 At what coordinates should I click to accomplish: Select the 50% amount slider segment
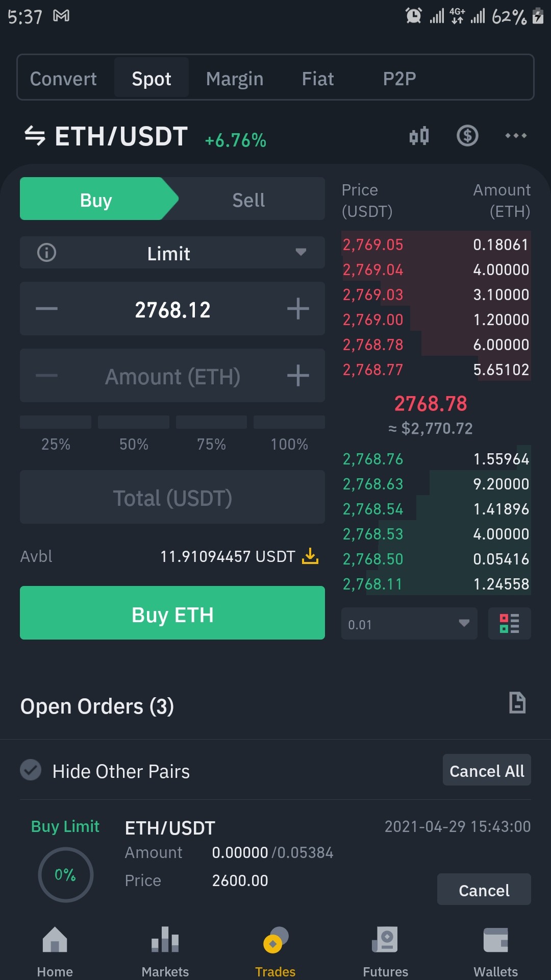coord(134,434)
